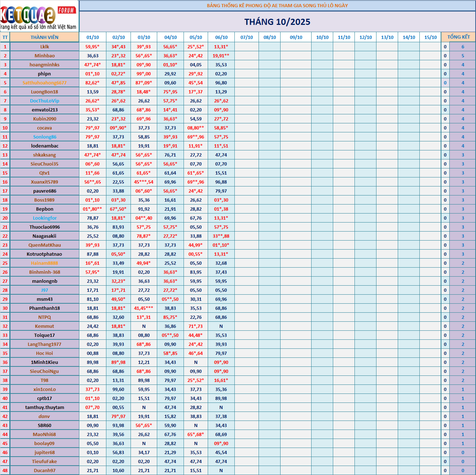Image resolution: width=476 pixels, height=475 pixels.
Task: Click the BẢNG THỐNG KÊ banner heading
Action: [x=277, y=5]
